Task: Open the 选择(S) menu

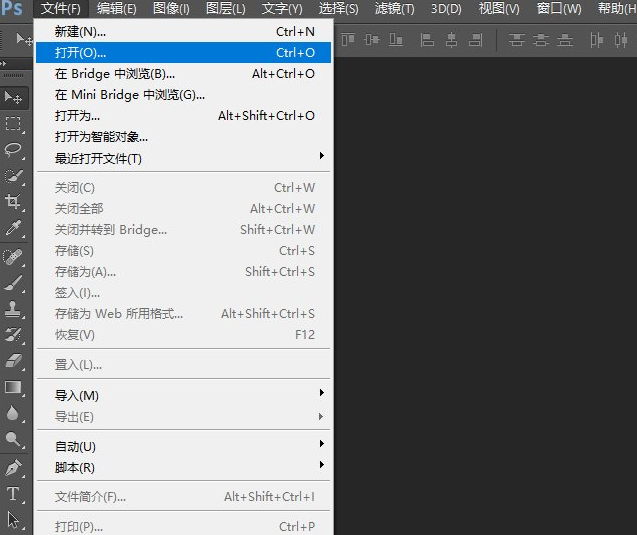Action: pyautogui.click(x=338, y=9)
